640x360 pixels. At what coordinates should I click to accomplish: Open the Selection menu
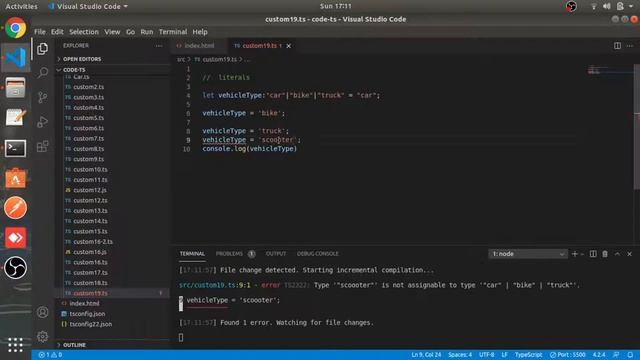[84, 32]
